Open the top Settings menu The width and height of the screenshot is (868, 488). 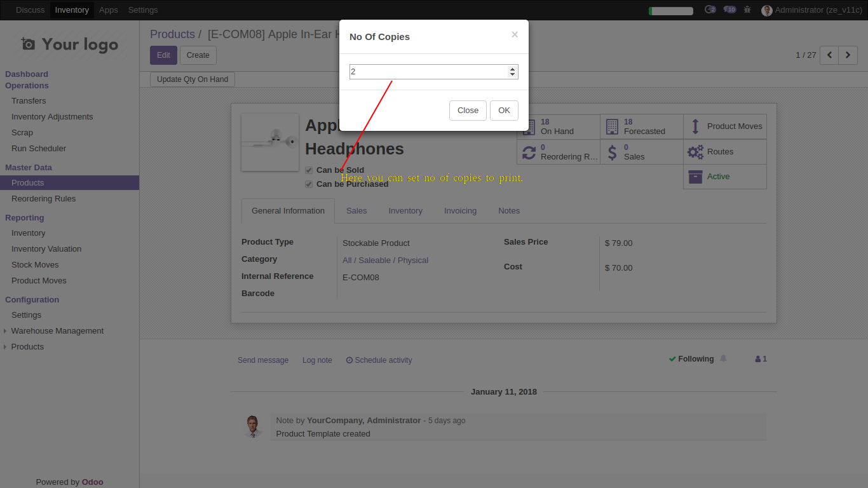click(143, 10)
